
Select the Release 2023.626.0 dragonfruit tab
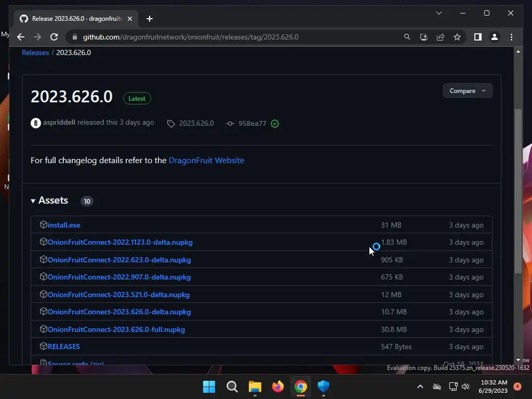tap(76, 19)
